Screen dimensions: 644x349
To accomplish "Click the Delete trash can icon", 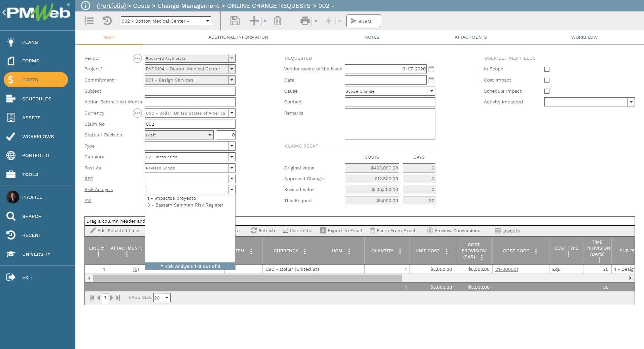I will (278, 21).
